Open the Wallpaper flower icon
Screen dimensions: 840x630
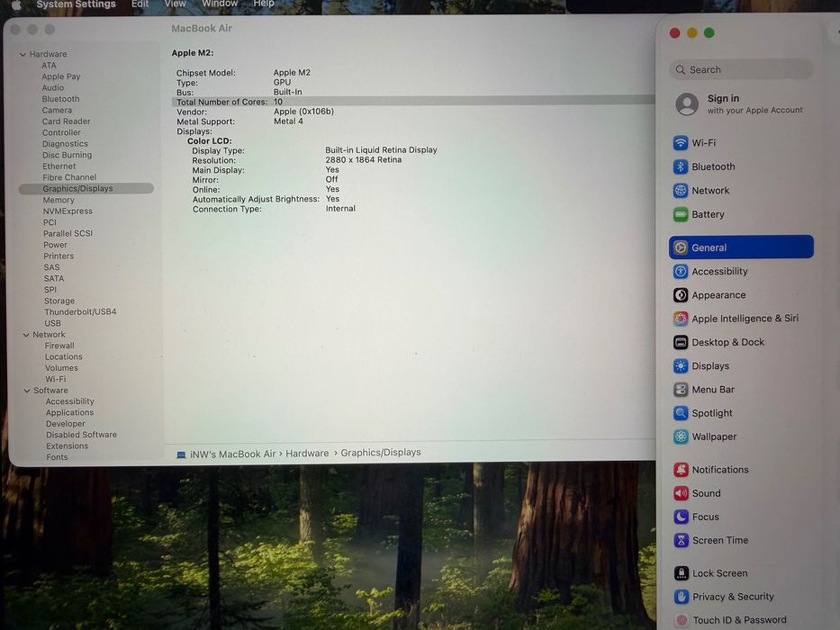[681, 436]
